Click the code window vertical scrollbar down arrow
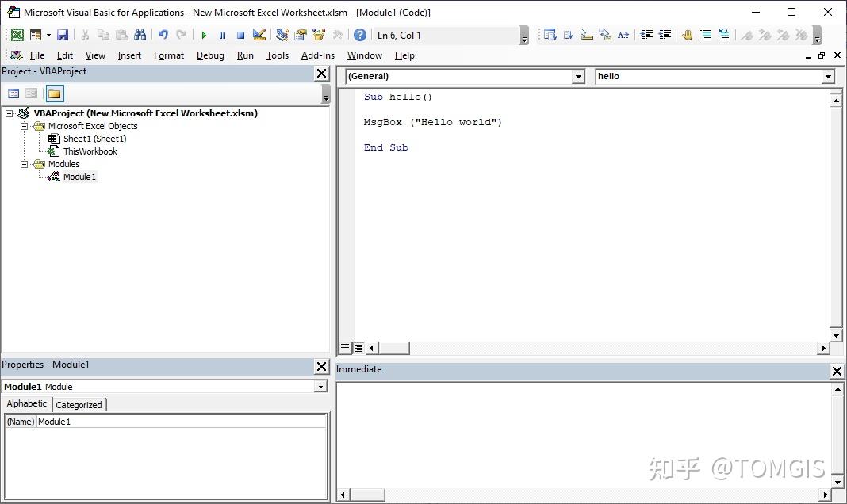Image resolution: width=847 pixels, height=504 pixels. click(836, 334)
